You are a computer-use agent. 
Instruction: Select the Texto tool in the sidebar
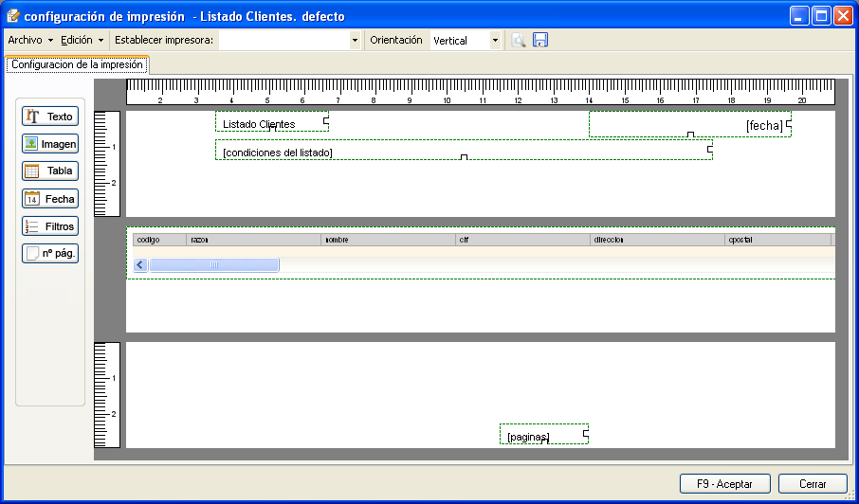click(x=50, y=117)
